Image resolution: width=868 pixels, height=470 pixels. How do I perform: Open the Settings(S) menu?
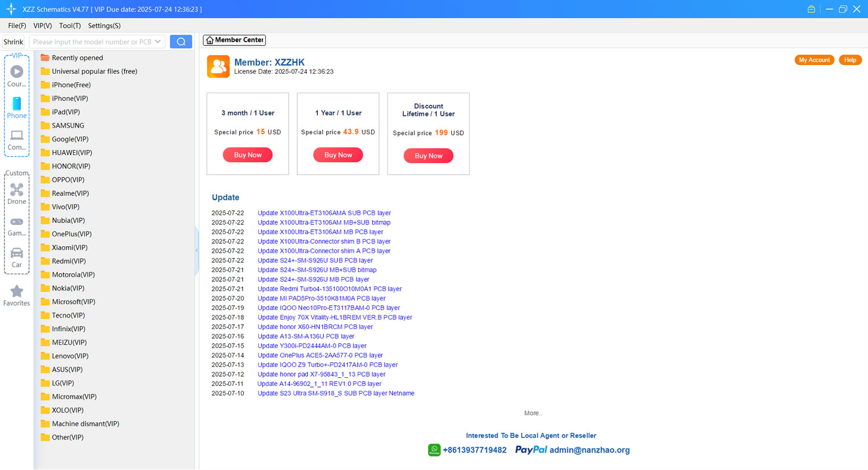click(x=104, y=25)
